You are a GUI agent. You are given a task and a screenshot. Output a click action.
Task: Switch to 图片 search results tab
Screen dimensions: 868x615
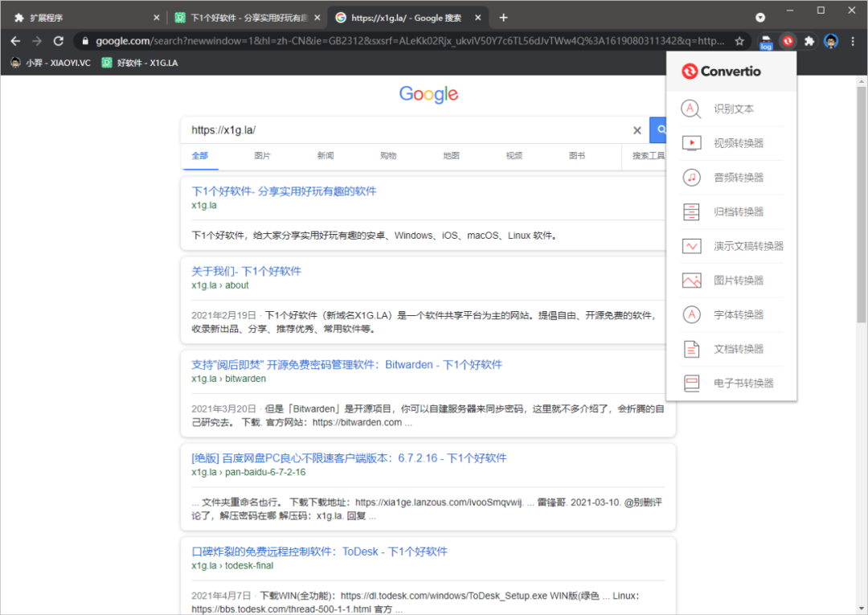[262, 156]
